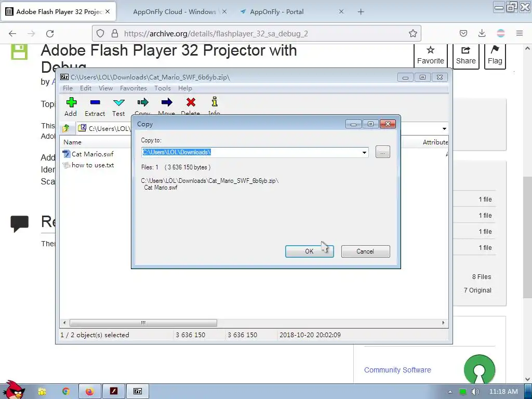Click the Name column header

[72, 142]
